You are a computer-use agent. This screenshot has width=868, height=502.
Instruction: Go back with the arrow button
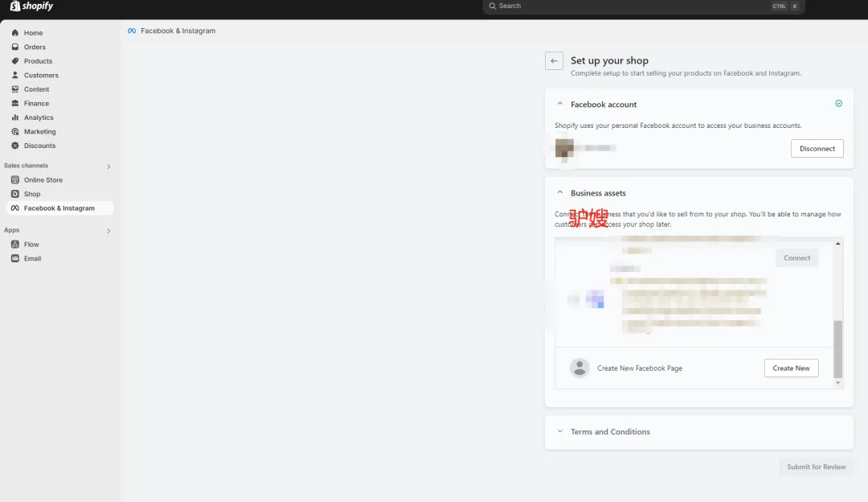pos(554,61)
